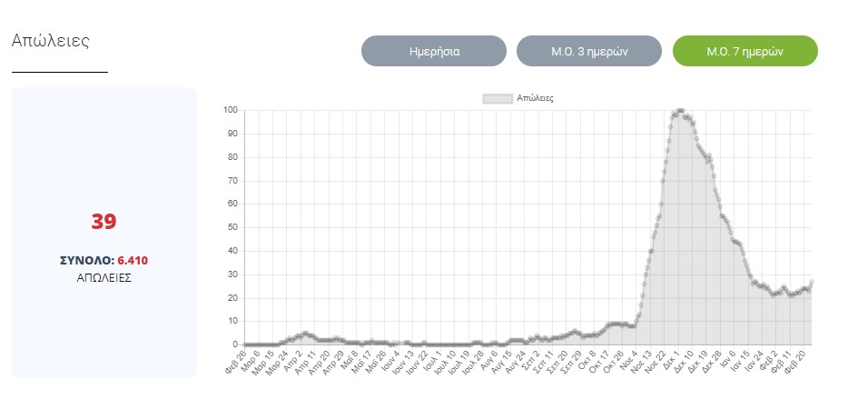Click the red number 39
868x399 pixels.
pyautogui.click(x=104, y=221)
